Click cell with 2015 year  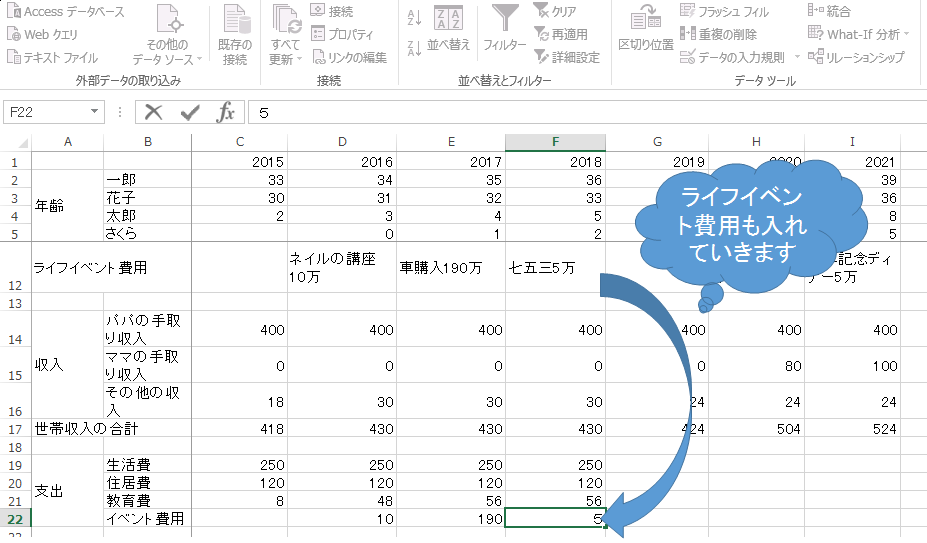click(239, 162)
